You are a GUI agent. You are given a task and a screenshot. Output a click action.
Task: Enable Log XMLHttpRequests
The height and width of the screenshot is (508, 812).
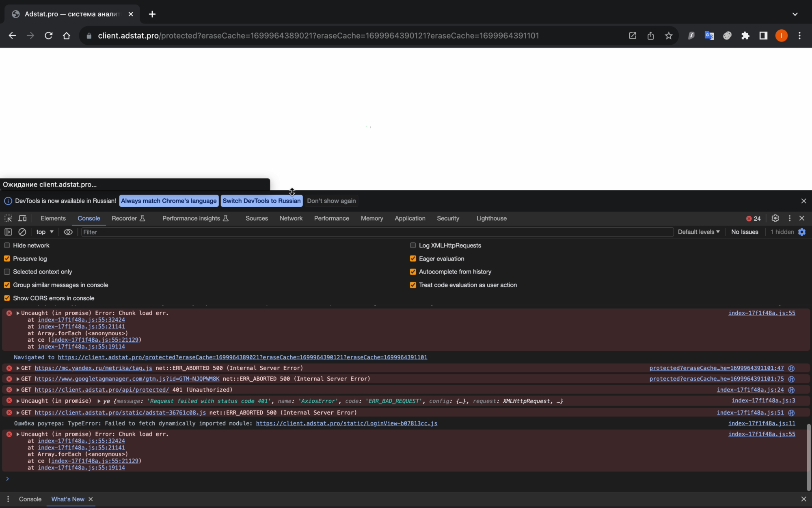pos(413,245)
